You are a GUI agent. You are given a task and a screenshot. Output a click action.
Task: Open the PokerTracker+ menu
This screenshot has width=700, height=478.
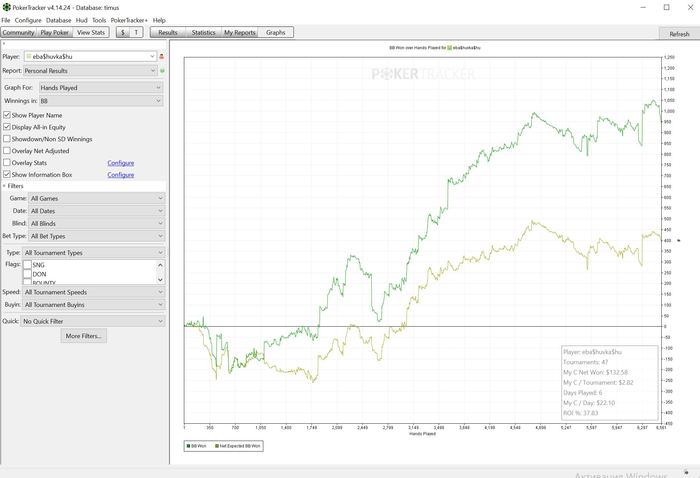[129, 20]
